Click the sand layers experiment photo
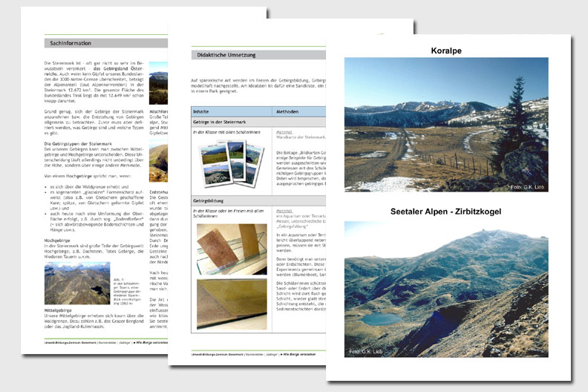Viewport: 588px width, 392px height. [232, 304]
